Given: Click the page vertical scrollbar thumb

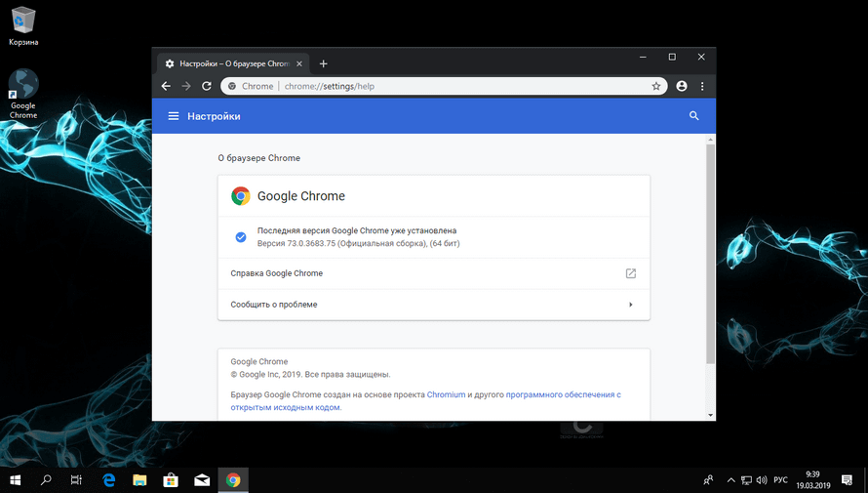Looking at the screenshot, I should pos(710,254).
